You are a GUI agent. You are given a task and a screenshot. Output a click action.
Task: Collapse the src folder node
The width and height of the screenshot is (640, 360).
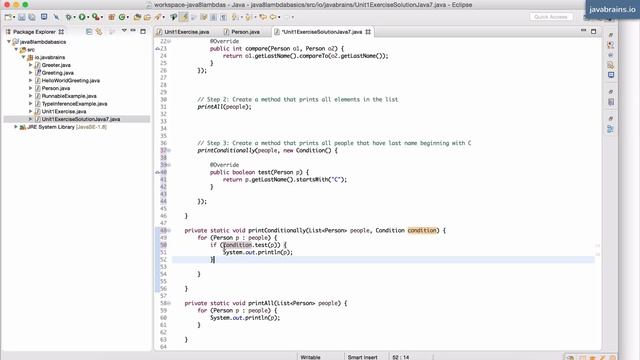tap(16, 49)
